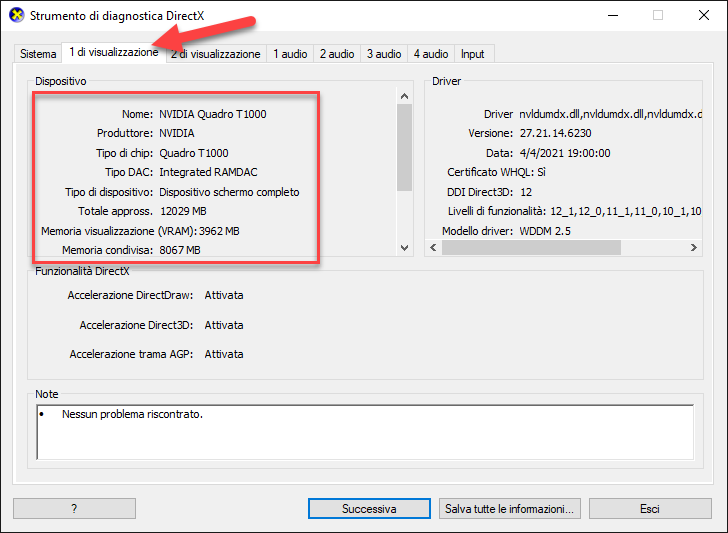The height and width of the screenshot is (533, 728).
Task: Click the Driver panel scroll right arrow
Action: (694, 247)
